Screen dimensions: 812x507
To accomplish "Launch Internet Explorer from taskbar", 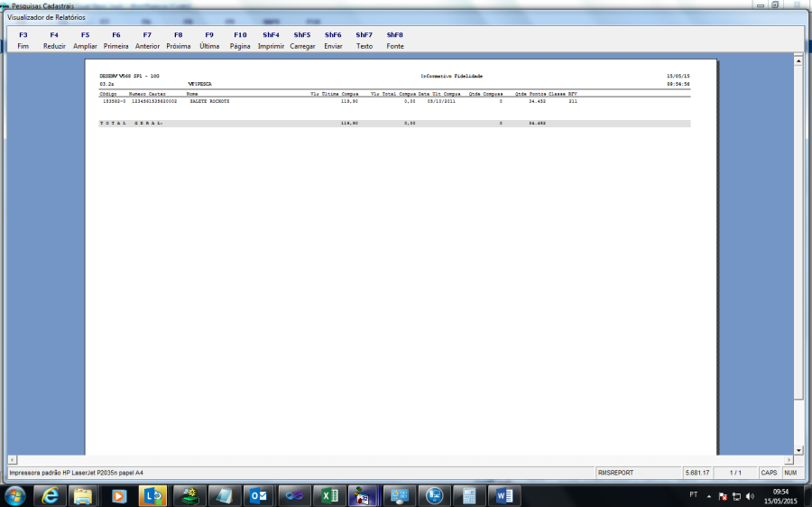I will tap(50, 496).
